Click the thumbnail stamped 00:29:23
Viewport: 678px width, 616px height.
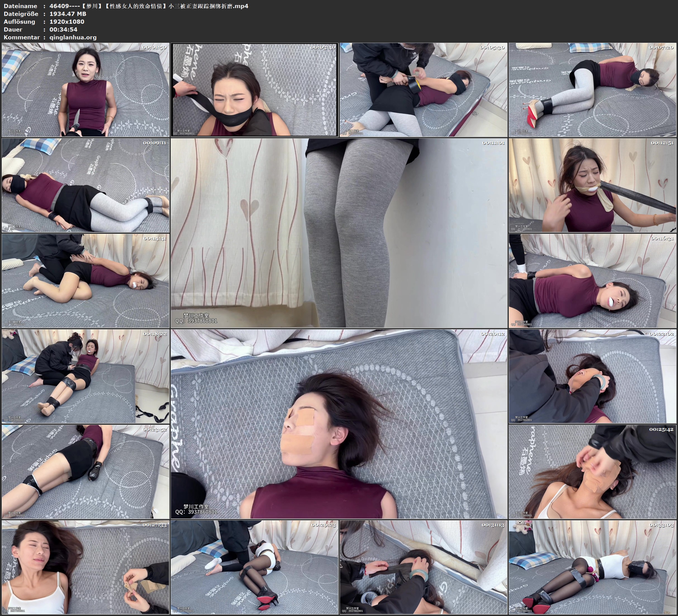[254, 567]
